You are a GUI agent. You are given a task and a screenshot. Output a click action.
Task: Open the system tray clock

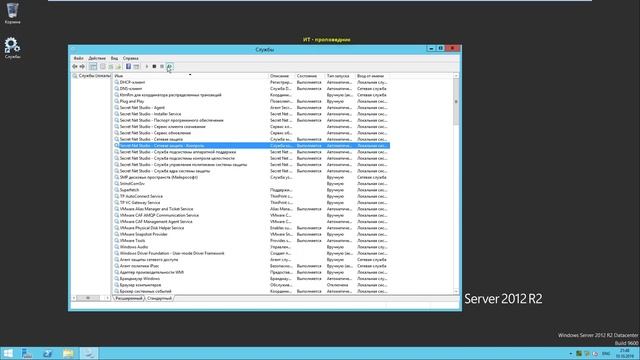pos(625,353)
